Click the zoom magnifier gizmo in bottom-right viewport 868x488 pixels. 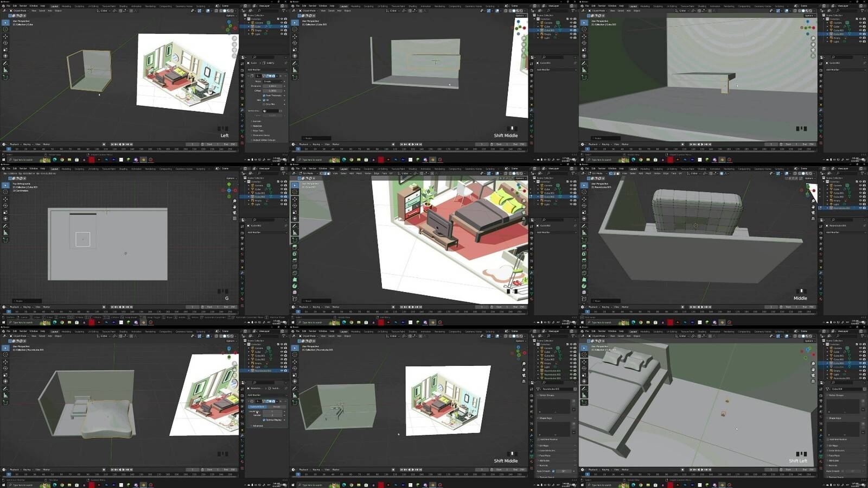click(813, 364)
